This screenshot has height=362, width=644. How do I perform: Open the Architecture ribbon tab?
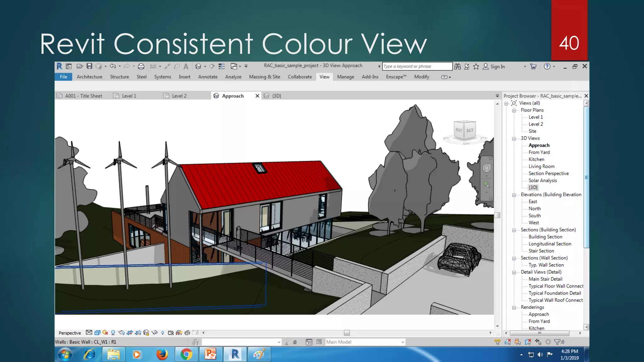click(x=90, y=77)
